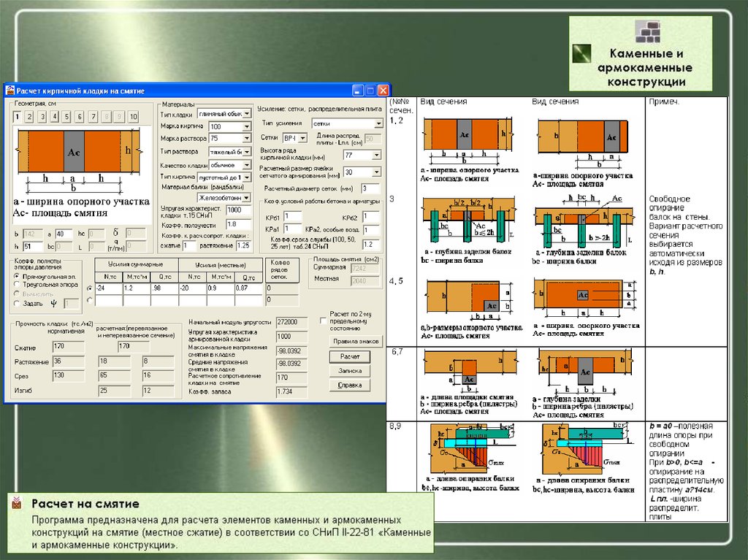Click the brick icon in the dialog title bar
The image size is (748, 560).
click(10, 91)
